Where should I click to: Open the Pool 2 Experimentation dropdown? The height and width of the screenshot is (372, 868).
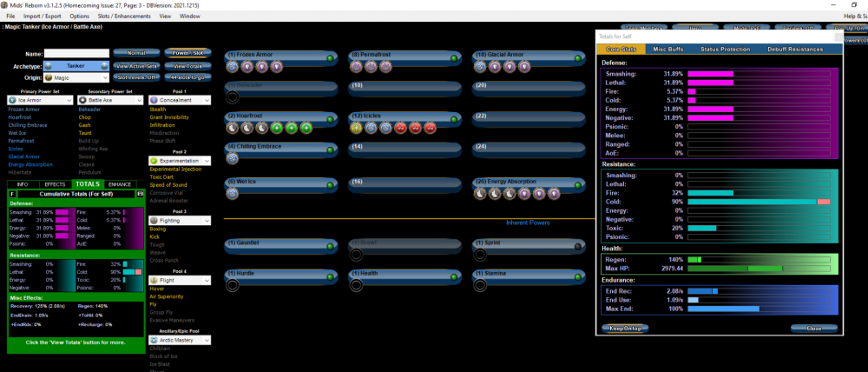point(180,161)
